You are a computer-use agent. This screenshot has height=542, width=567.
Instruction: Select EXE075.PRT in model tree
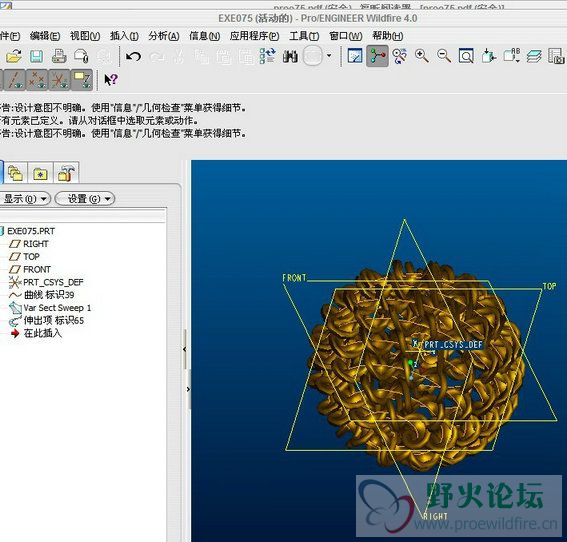click(x=31, y=231)
